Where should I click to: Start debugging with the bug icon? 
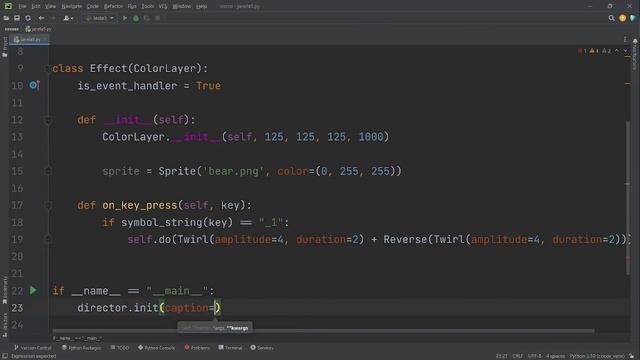[x=136, y=18]
